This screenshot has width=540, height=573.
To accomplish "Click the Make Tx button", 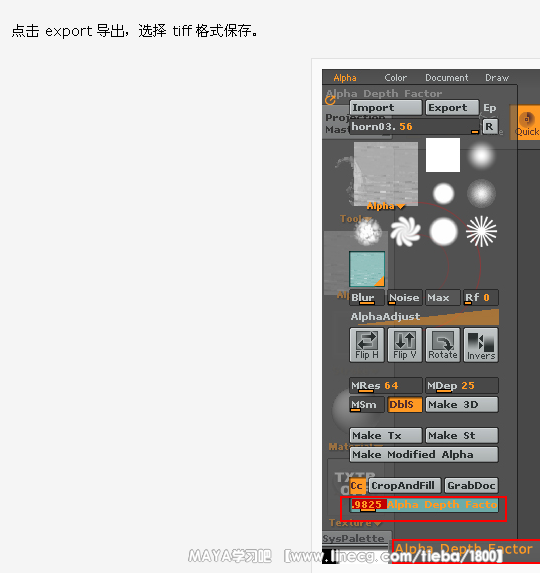I will point(386,436).
